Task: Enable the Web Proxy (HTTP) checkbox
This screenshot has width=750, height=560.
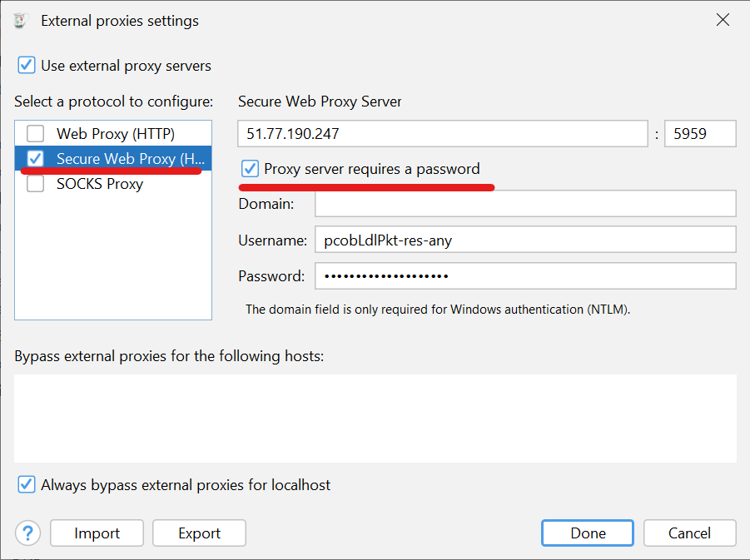Action: click(x=35, y=133)
